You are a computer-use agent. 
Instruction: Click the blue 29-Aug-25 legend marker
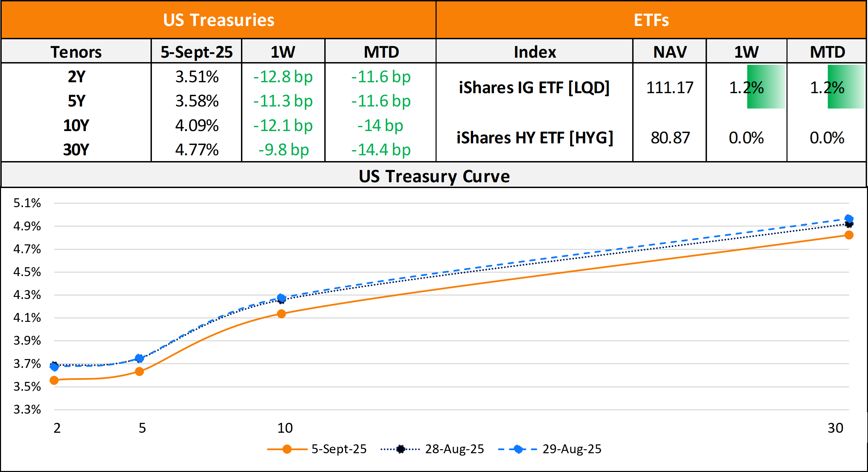point(518,449)
